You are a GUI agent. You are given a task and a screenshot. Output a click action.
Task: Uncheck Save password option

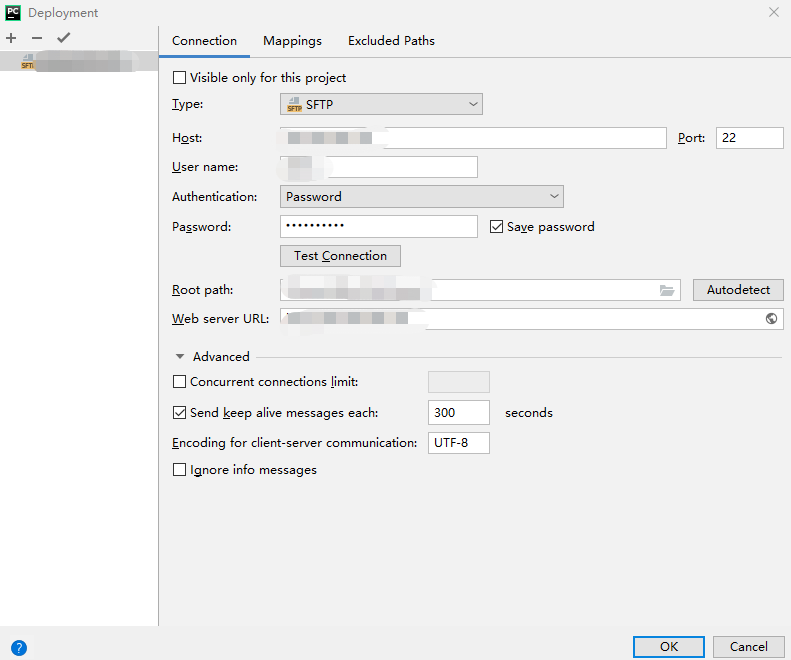(x=496, y=227)
